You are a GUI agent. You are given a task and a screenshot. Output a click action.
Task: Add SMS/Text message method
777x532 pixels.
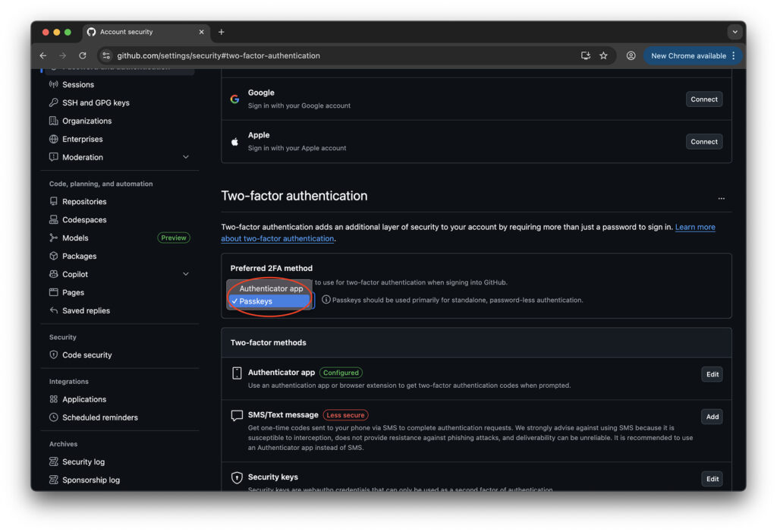coord(712,417)
